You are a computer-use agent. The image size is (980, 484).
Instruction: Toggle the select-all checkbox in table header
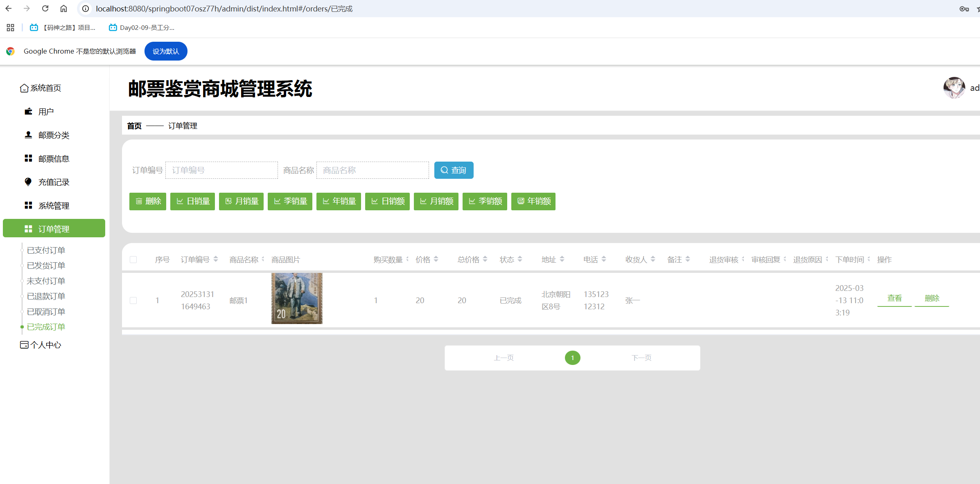click(133, 260)
